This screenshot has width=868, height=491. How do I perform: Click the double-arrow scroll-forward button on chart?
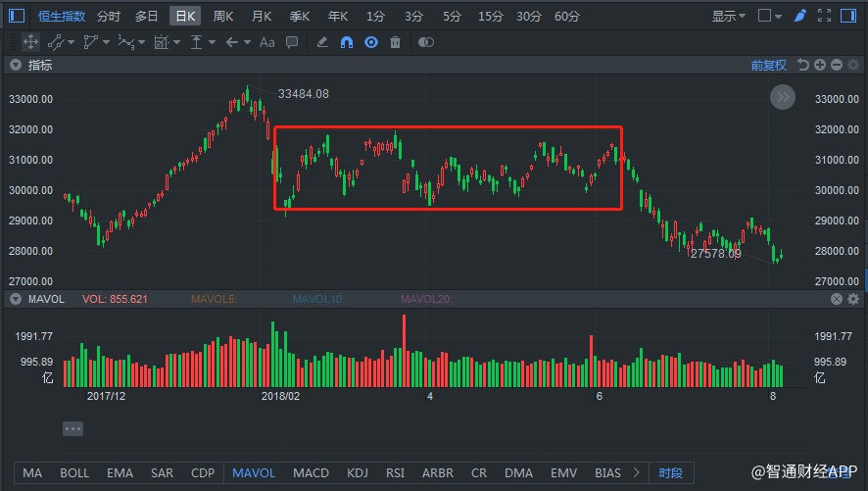tap(783, 96)
